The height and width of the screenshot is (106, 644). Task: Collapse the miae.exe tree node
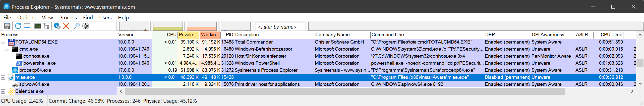[3, 77]
